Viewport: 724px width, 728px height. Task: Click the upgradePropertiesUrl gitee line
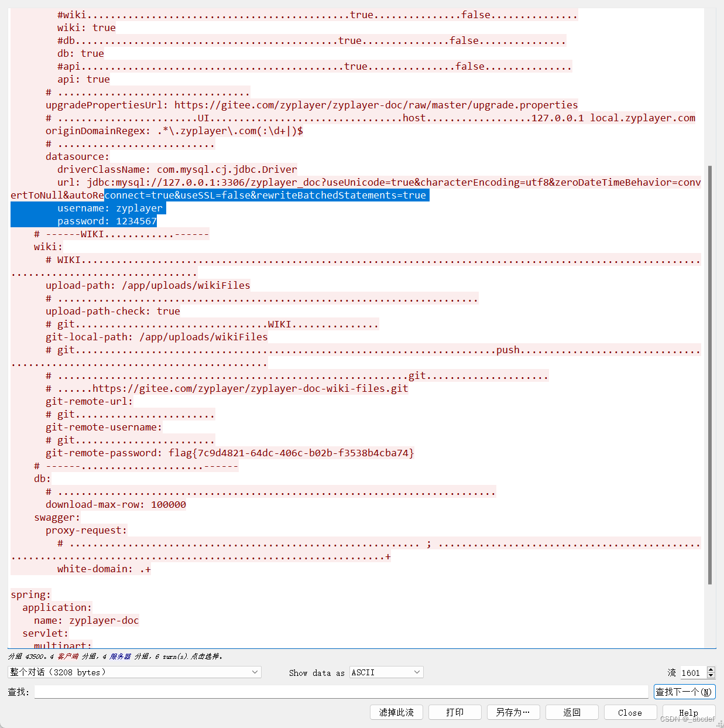click(312, 105)
